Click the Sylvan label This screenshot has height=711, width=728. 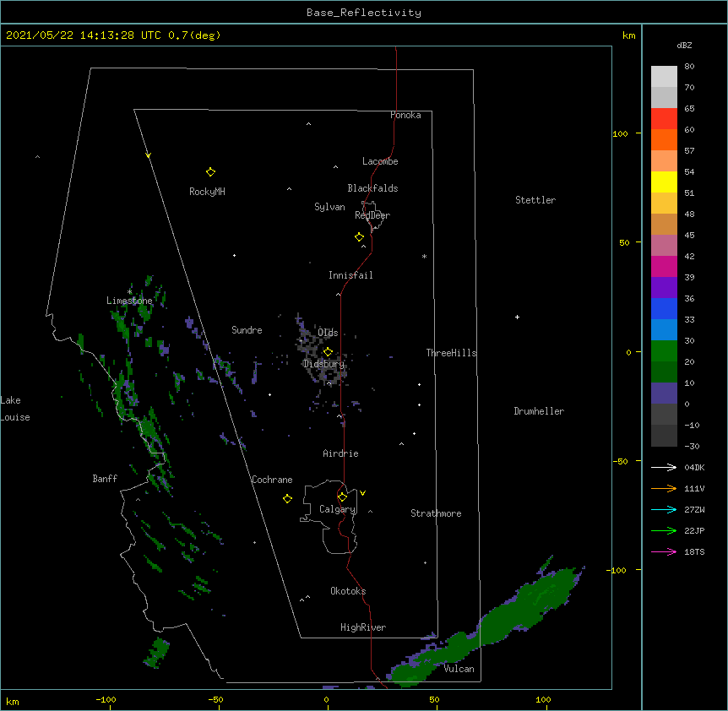[x=329, y=207]
